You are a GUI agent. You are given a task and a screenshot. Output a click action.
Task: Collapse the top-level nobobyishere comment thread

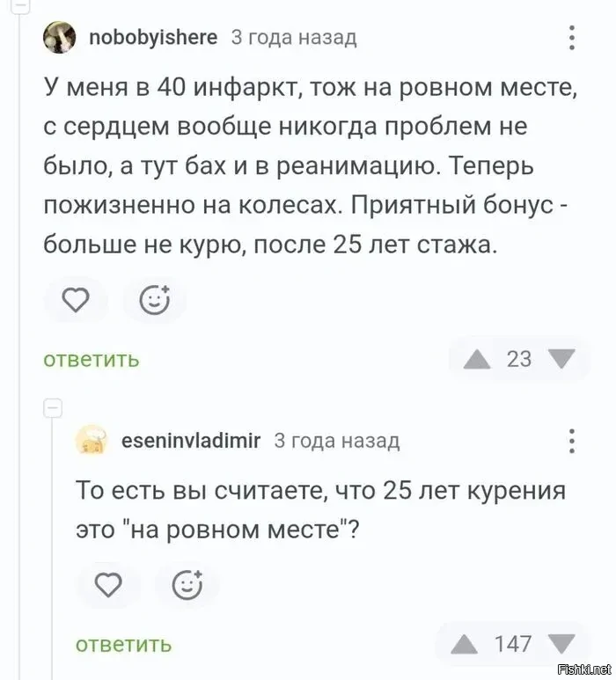(21, 5)
